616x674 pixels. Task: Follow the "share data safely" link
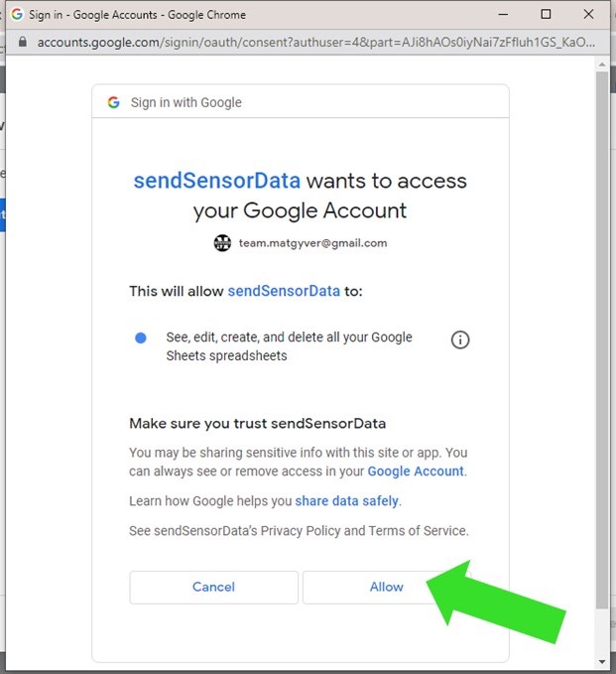point(347,501)
